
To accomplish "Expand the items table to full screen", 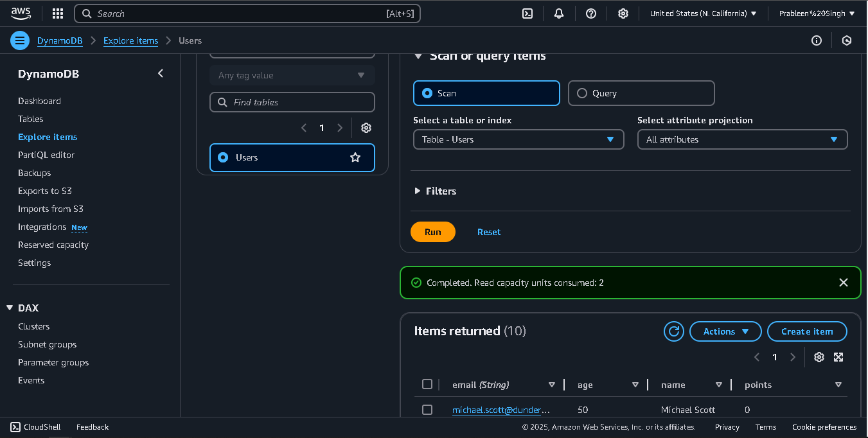I will point(838,357).
